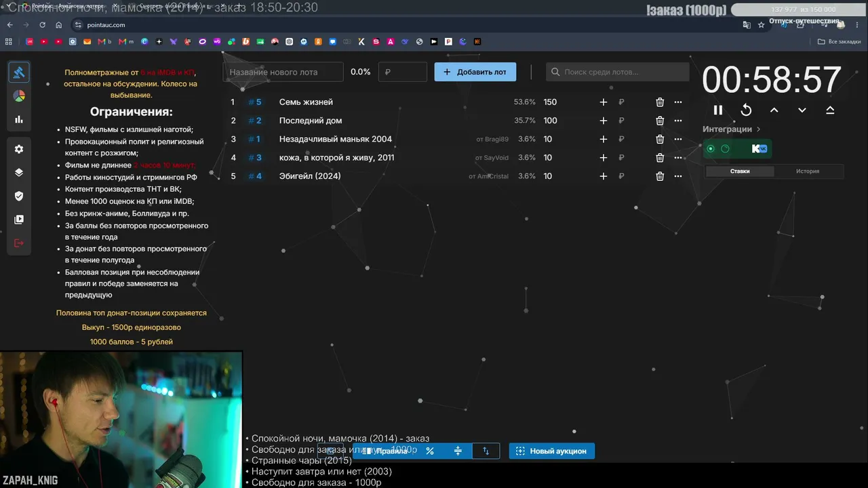
Task: Click plus for lot "Незадачливый маньяк 2004"
Action: (604, 139)
